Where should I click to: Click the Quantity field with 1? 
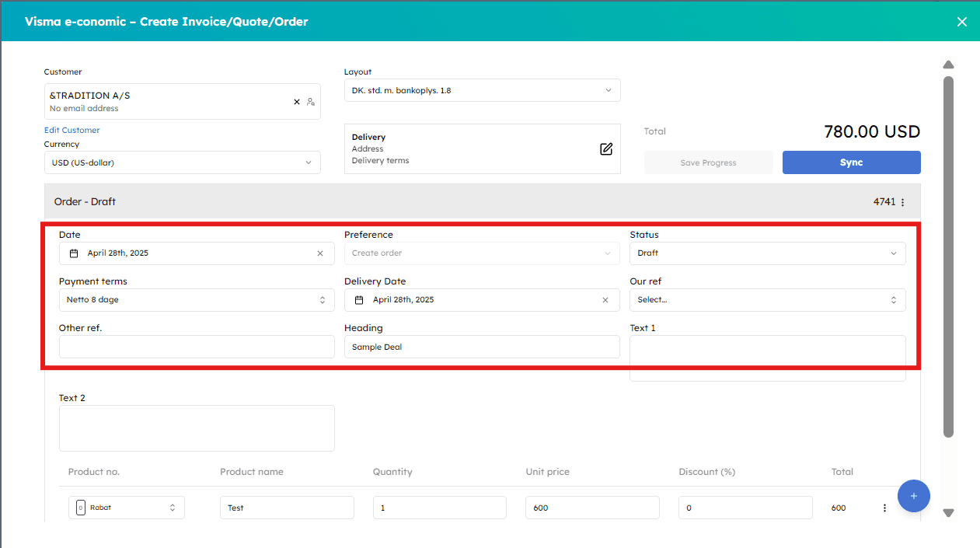tap(440, 508)
